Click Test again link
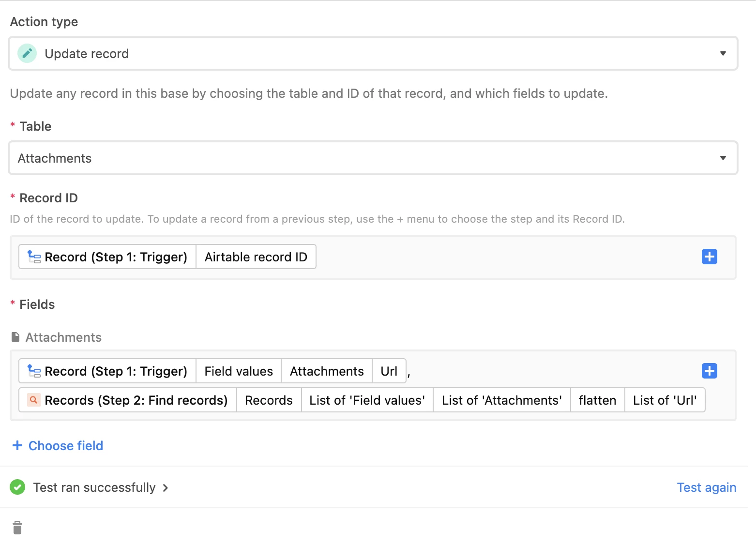 click(706, 487)
